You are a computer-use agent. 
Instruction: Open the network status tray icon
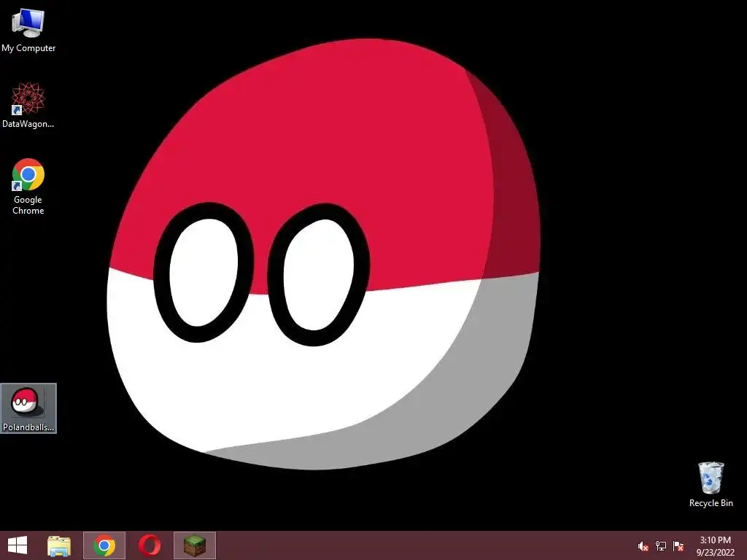click(x=661, y=546)
